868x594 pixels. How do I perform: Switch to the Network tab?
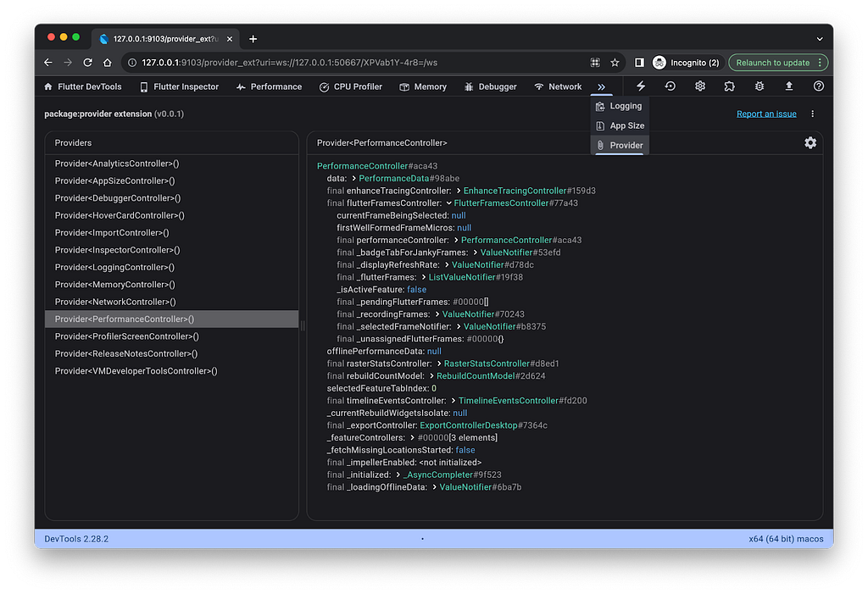click(558, 86)
